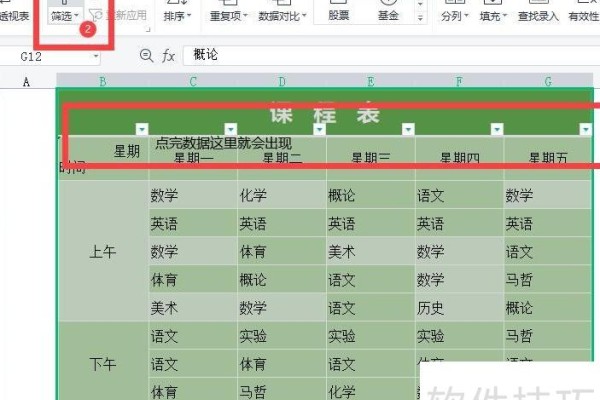Select the 美术 cell in column E
Screen dimensions: 600x400
coord(370,251)
